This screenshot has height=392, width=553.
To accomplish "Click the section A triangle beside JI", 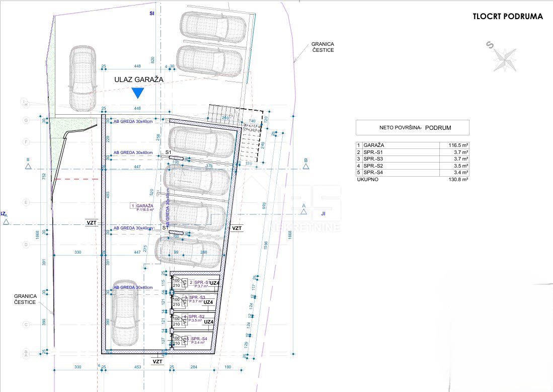I will 303,212.
